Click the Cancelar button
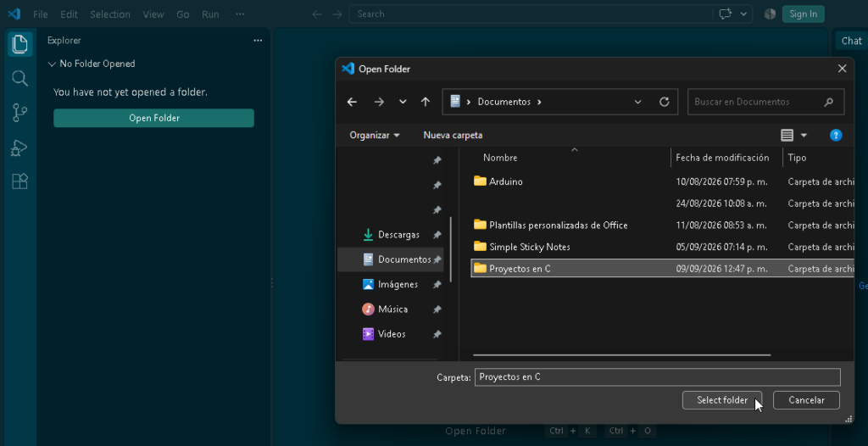 (x=807, y=400)
